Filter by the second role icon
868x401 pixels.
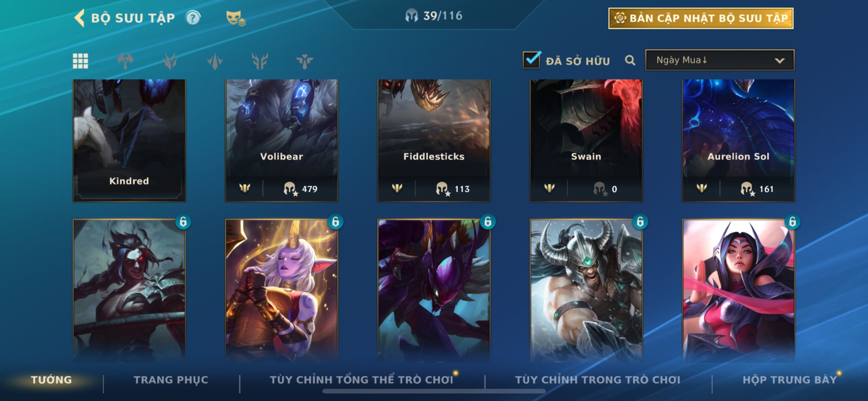coord(170,61)
